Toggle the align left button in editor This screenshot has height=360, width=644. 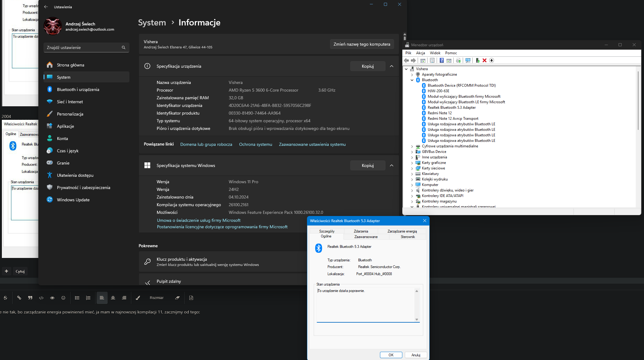pyautogui.click(x=102, y=297)
